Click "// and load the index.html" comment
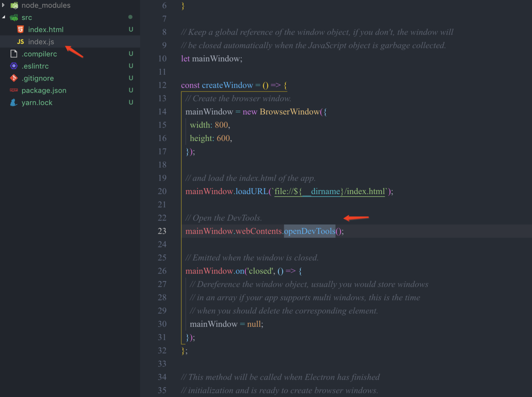 (x=251, y=178)
